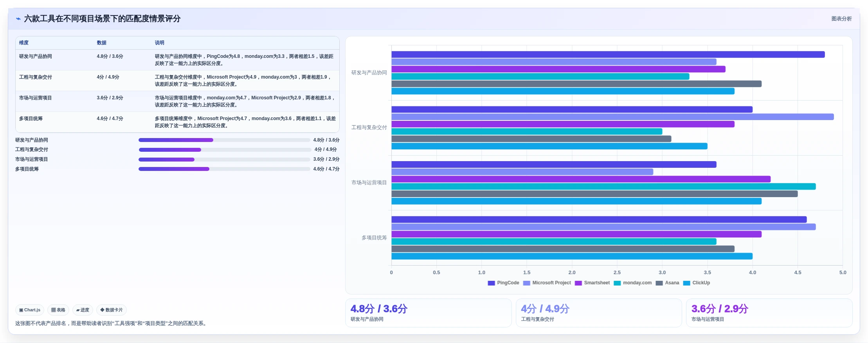Toggle monday.com series in chart legend
This screenshot has width=868, height=343.
click(x=632, y=283)
